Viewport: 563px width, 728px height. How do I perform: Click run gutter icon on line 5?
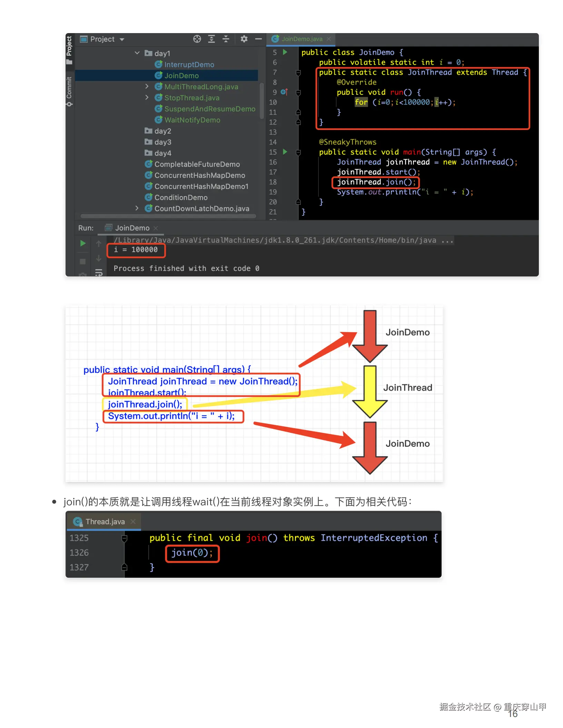tap(285, 52)
